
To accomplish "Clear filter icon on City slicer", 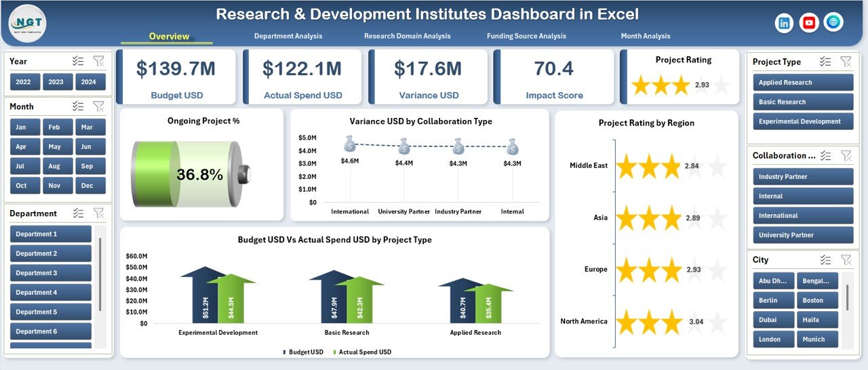I will point(846,260).
